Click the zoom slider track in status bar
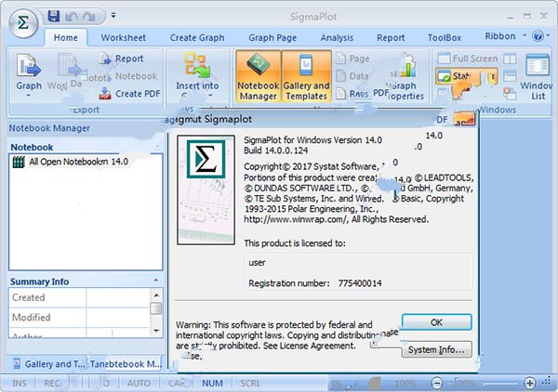The width and height of the screenshot is (558, 392). click(x=502, y=384)
